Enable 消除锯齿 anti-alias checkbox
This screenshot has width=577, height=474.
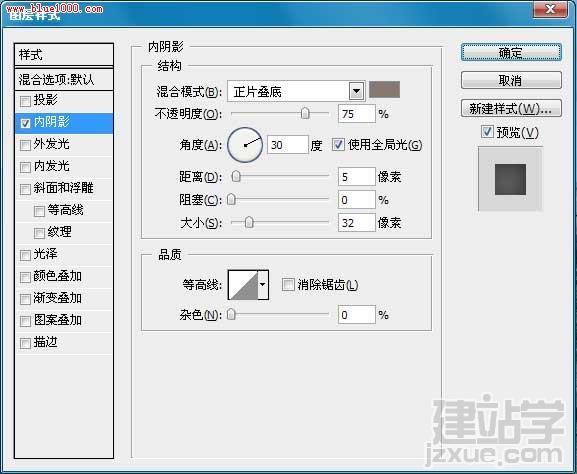coord(288,284)
